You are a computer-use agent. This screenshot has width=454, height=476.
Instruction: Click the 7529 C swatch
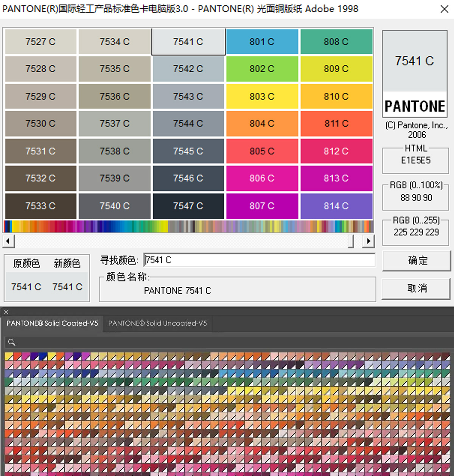40,96
